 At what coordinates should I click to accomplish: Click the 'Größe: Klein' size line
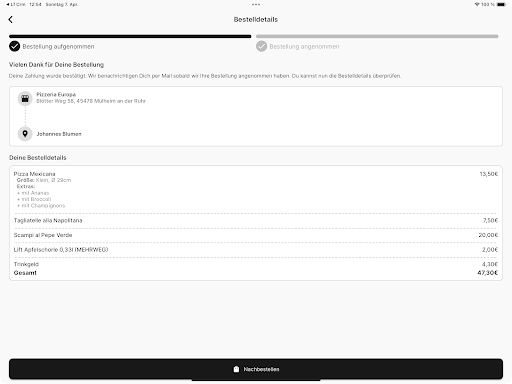(x=44, y=180)
